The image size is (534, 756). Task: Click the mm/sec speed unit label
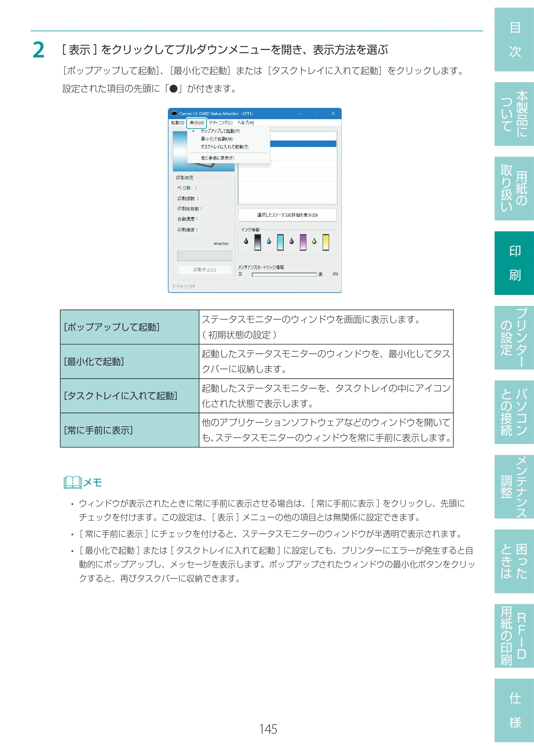click(x=221, y=244)
